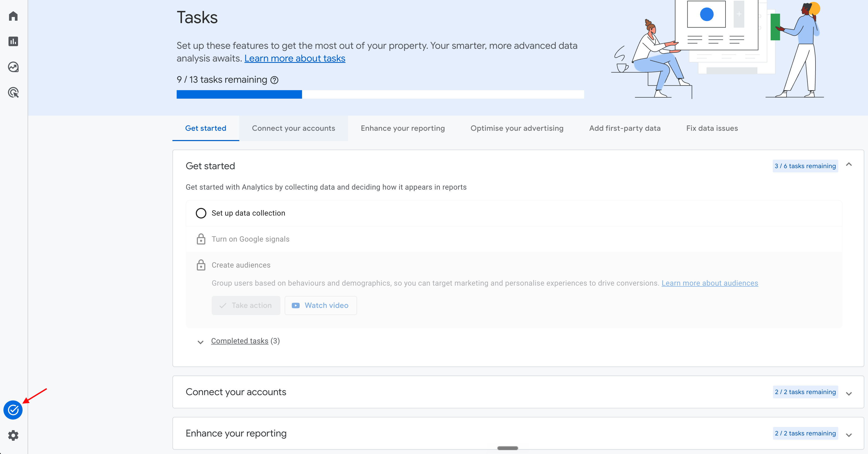Click Enhance your reporting section heading

click(236, 434)
